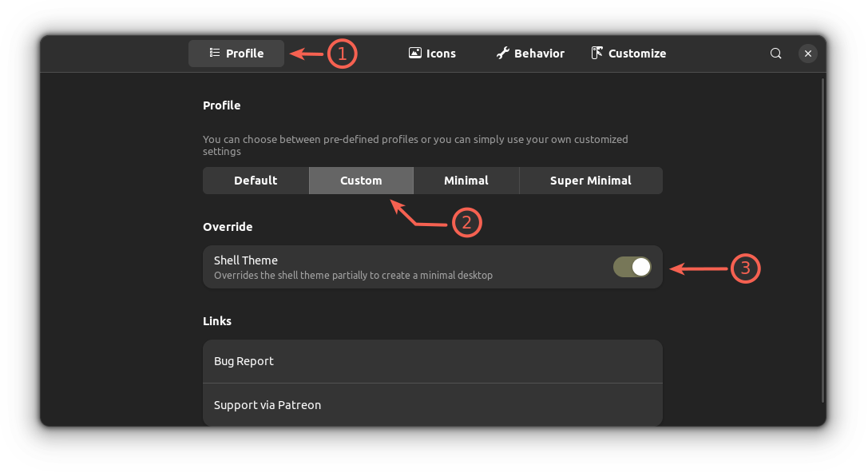868x473 pixels.
Task: Pick the Minimal profile
Action: point(466,181)
